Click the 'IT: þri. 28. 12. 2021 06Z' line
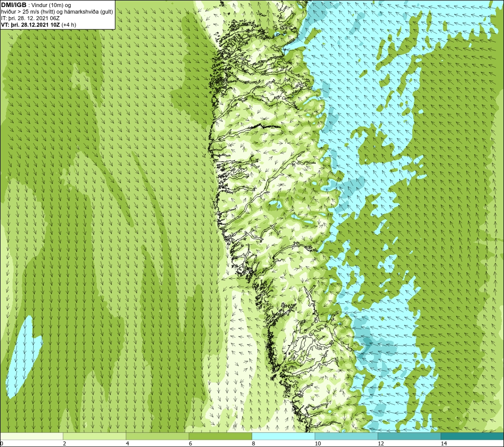Image resolution: width=504 pixels, height=447 pixels. point(30,18)
